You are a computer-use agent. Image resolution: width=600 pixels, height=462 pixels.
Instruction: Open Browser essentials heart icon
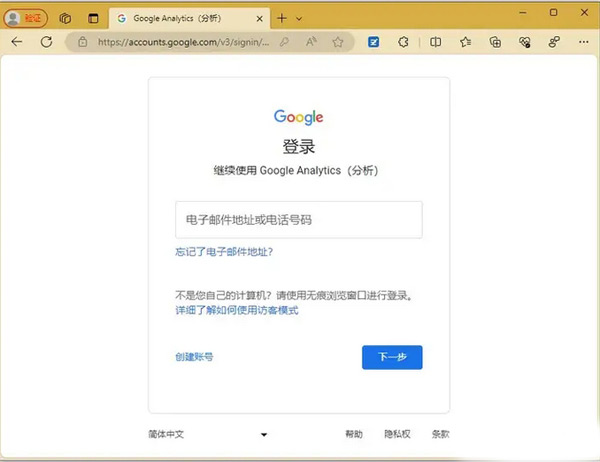click(x=525, y=42)
